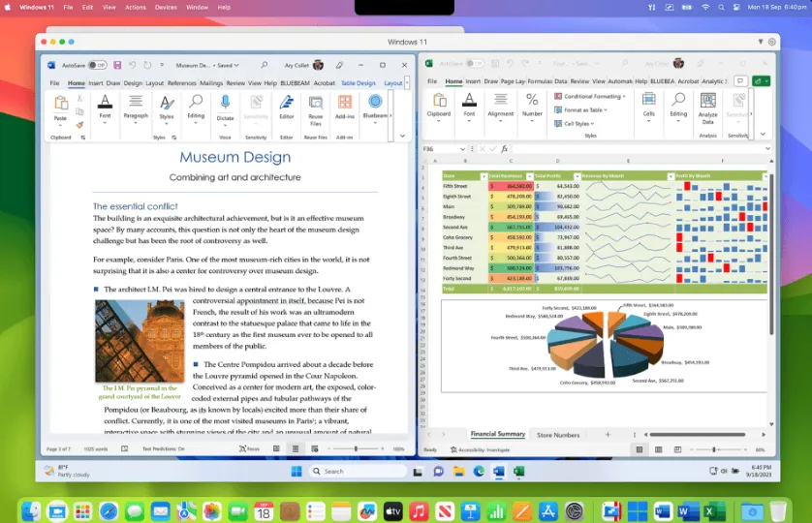Open Safari from the macOS Dock
Screen dimensions: 812x523
109,512
